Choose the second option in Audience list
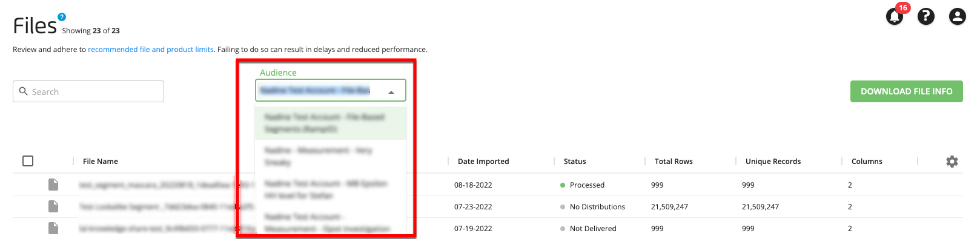980x239 pixels. 331,156
